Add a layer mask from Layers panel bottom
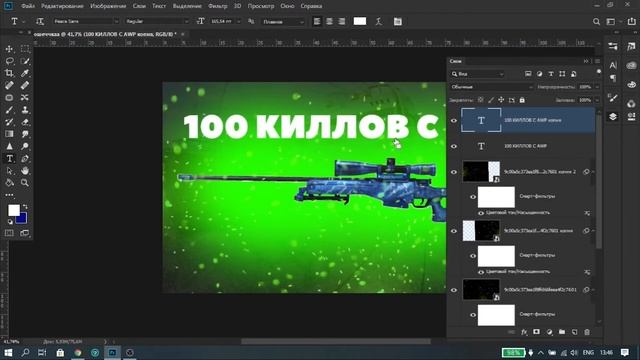This screenshot has height=360, width=640. (x=536, y=332)
